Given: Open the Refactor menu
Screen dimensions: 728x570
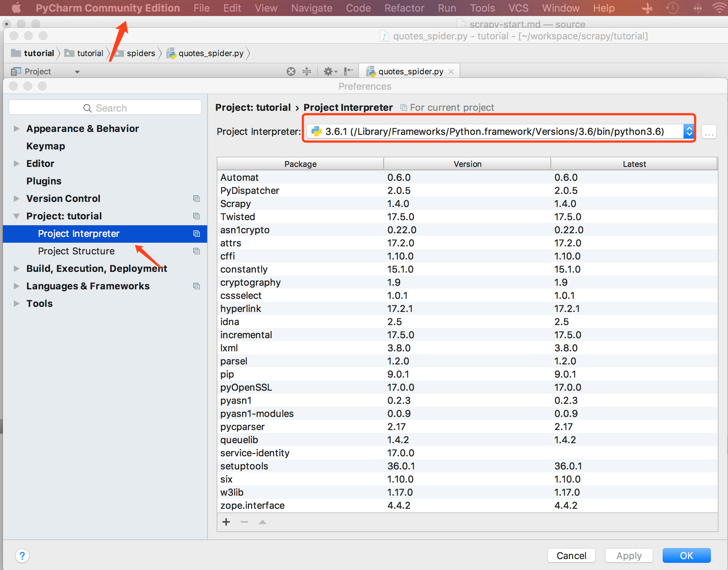Looking at the screenshot, I should click(x=404, y=8).
